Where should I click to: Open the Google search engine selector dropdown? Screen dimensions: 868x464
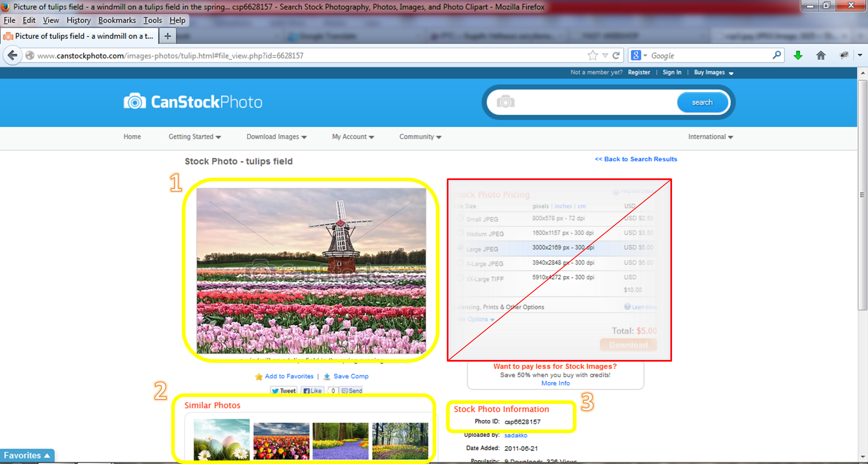coord(639,55)
